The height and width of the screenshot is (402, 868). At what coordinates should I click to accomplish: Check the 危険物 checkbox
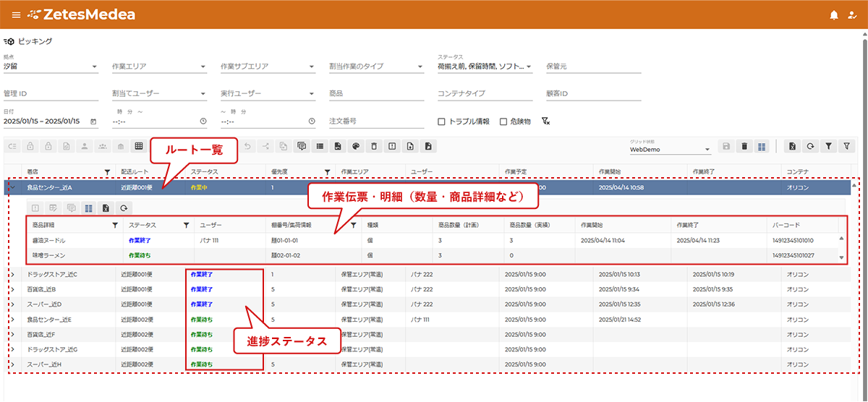coord(503,121)
